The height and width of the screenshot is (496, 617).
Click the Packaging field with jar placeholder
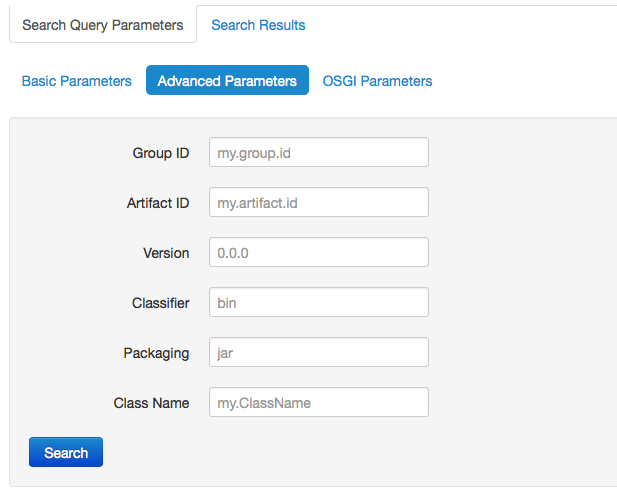point(318,352)
